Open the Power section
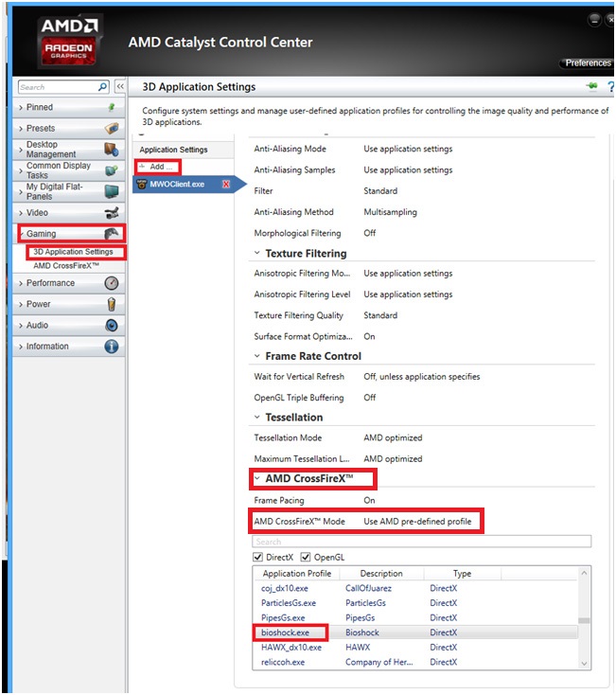The image size is (616, 695). [x=69, y=304]
